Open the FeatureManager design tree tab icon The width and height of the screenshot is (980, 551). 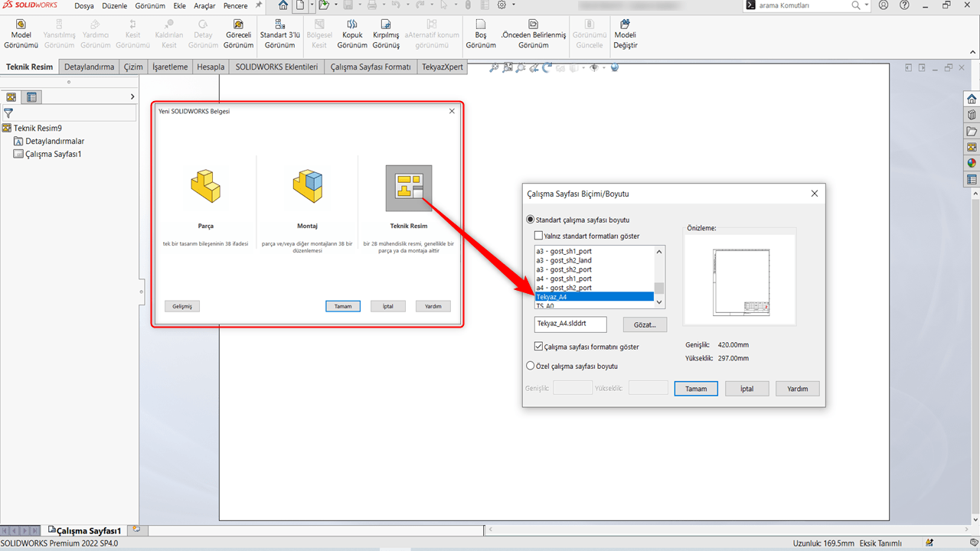click(11, 97)
